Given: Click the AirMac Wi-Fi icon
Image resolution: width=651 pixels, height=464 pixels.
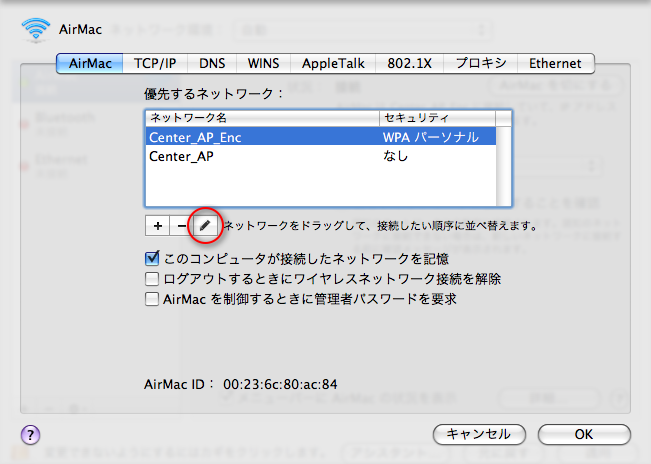Looking at the screenshot, I should pyautogui.click(x=36, y=30).
